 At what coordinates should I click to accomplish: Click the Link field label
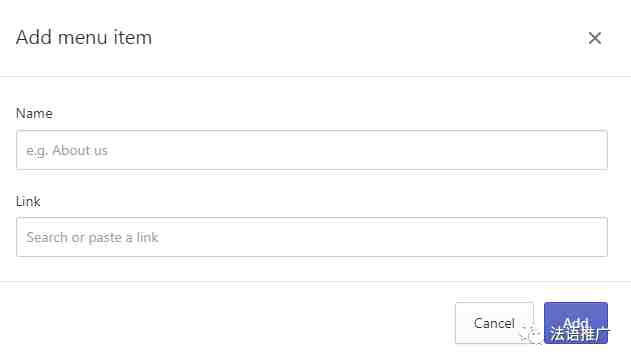(28, 201)
